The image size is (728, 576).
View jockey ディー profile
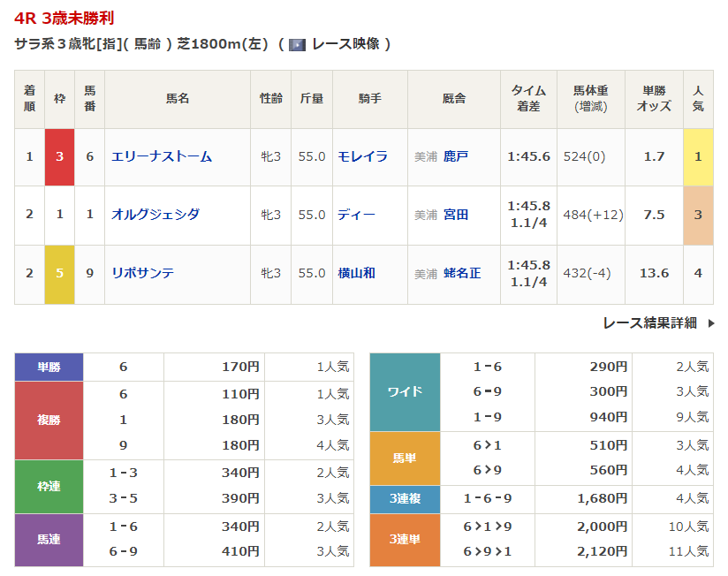point(356,215)
